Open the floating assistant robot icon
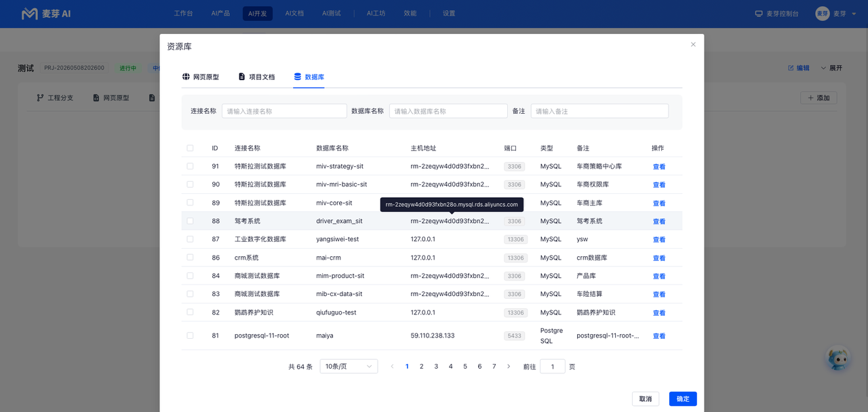The width and height of the screenshot is (868, 412). (839, 358)
